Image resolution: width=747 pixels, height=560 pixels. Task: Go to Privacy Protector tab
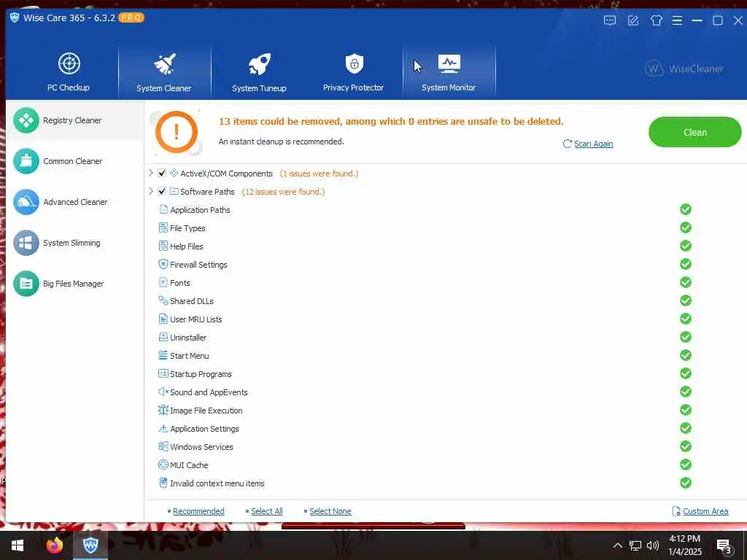[x=354, y=72]
